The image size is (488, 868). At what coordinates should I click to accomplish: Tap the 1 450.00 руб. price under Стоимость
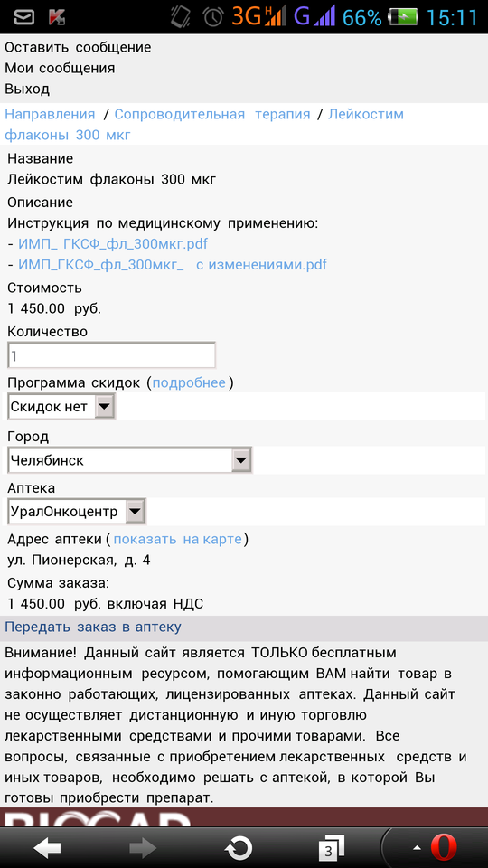pyautogui.click(x=54, y=308)
